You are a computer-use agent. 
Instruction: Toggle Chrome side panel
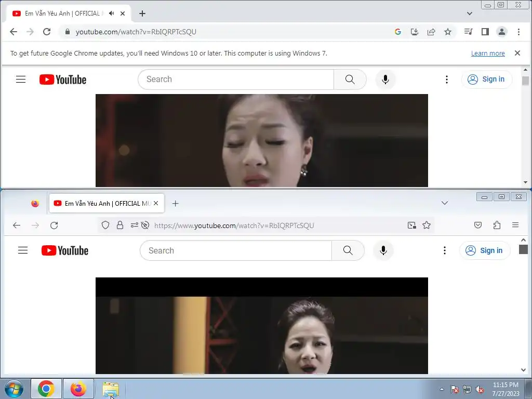(x=485, y=32)
